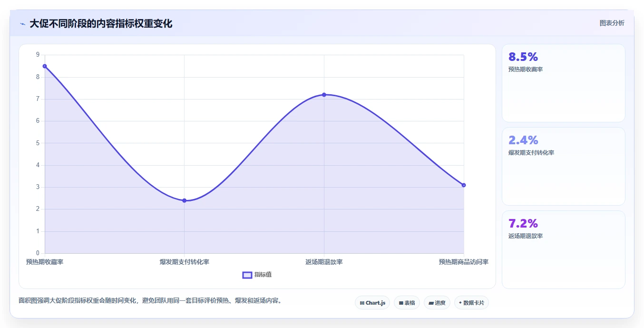Click x-axis label 爆发期支付转化率
The image size is (644, 328).
185,262
